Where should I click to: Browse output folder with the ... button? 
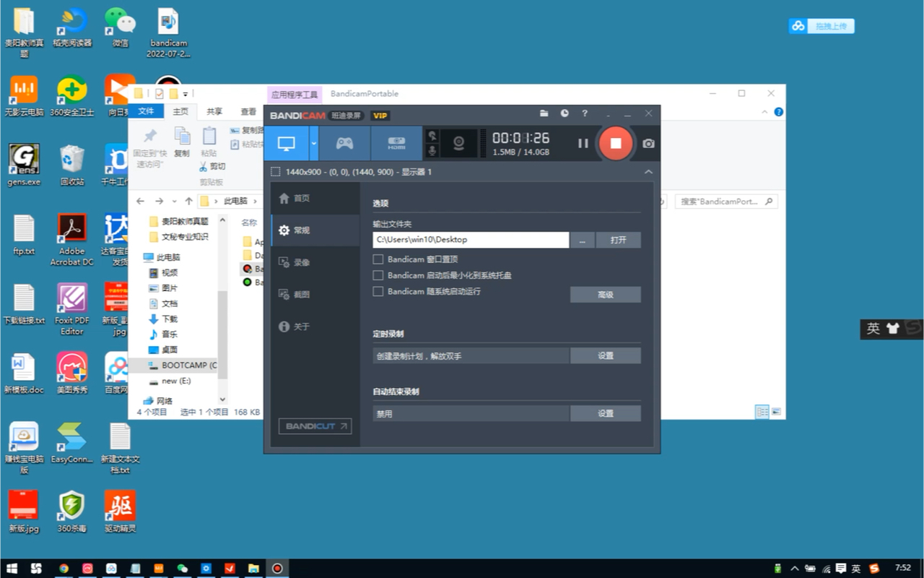pyautogui.click(x=583, y=240)
